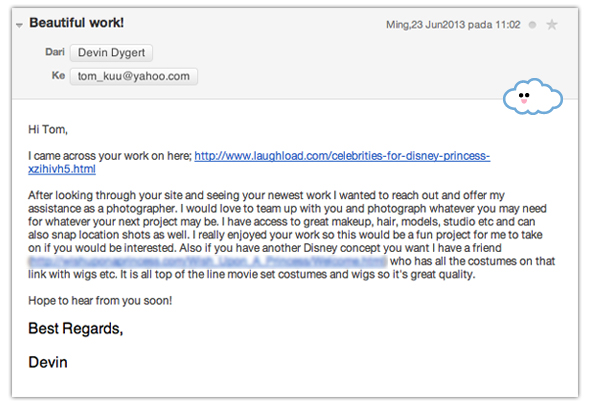Image resolution: width=590 pixels, height=405 pixels.
Task: Click the Hi Tom, greeting
Action: (x=48, y=129)
